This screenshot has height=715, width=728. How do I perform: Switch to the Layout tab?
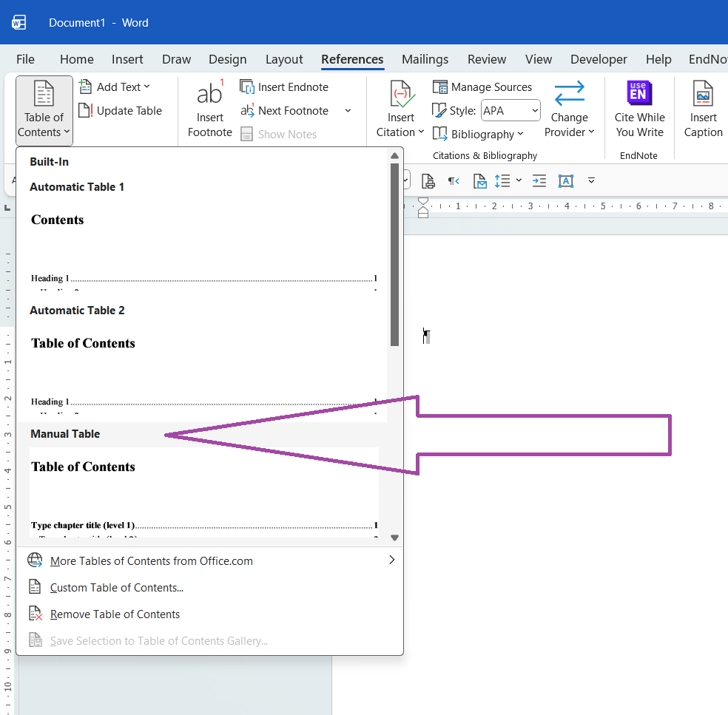pos(284,59)
